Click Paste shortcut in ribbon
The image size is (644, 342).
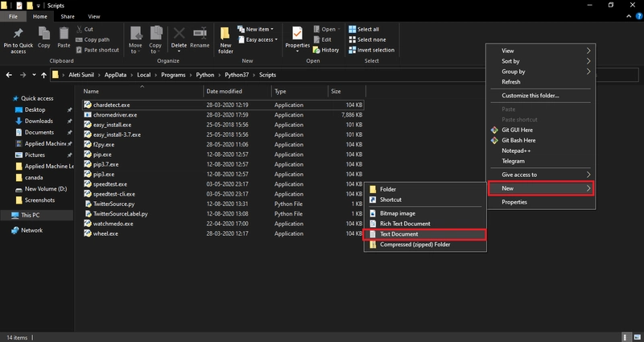pyautogui.click(x=97, y=50)
